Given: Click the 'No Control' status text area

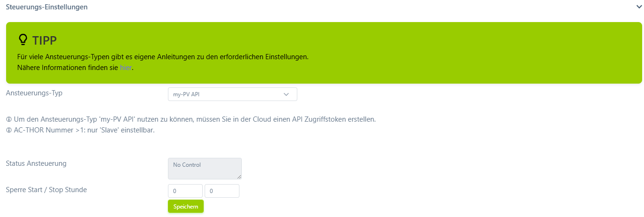Looking at the screenshot, I should (x=205, y=168).
